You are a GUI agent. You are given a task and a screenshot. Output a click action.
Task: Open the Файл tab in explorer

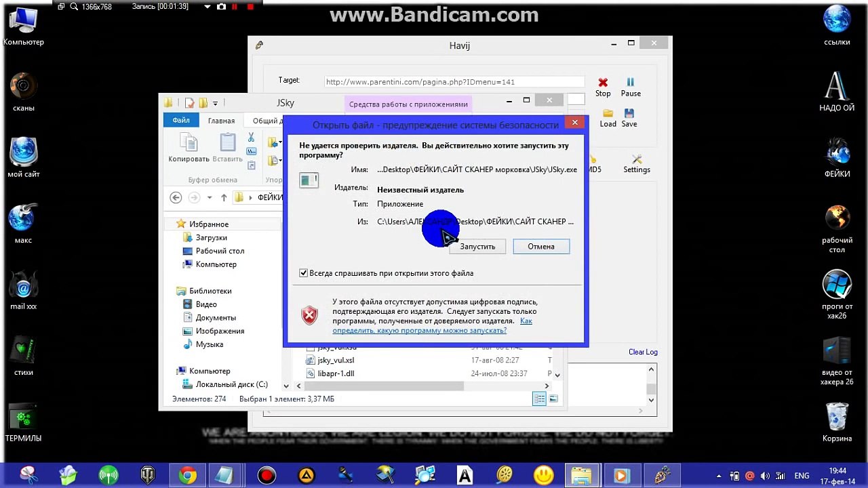coord(181,121)
